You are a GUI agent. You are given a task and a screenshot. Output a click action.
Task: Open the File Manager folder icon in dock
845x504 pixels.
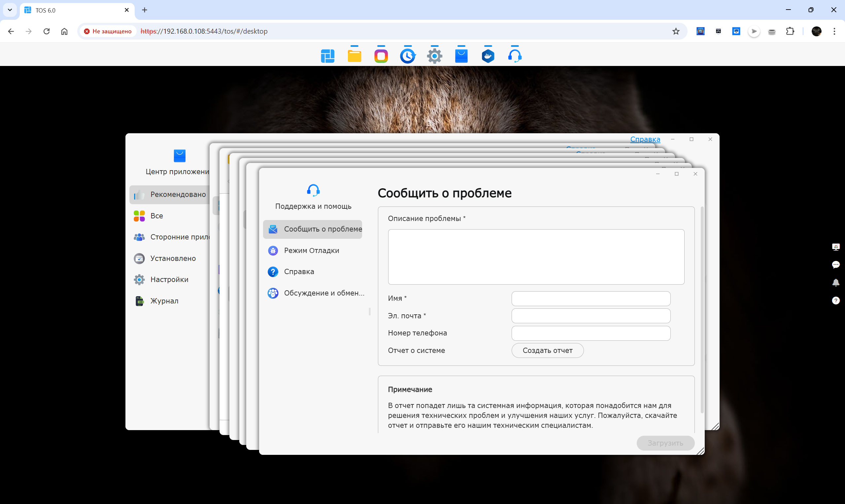355,56
